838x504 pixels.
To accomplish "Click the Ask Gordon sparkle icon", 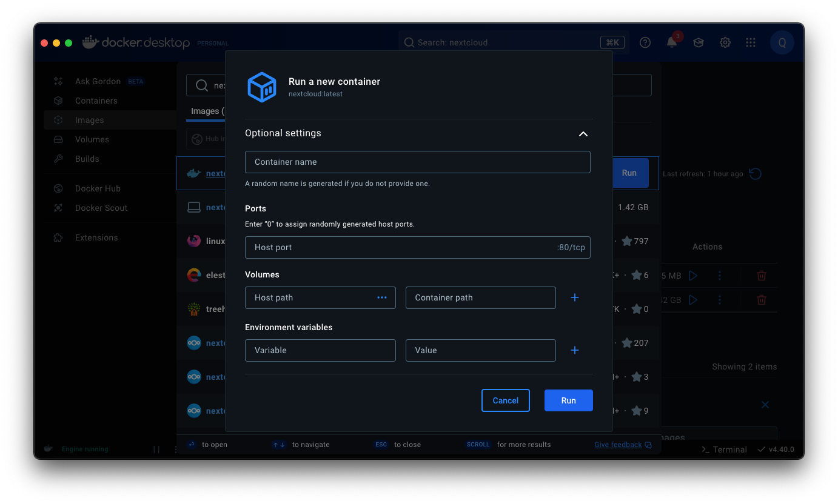I will click(58, 81).
